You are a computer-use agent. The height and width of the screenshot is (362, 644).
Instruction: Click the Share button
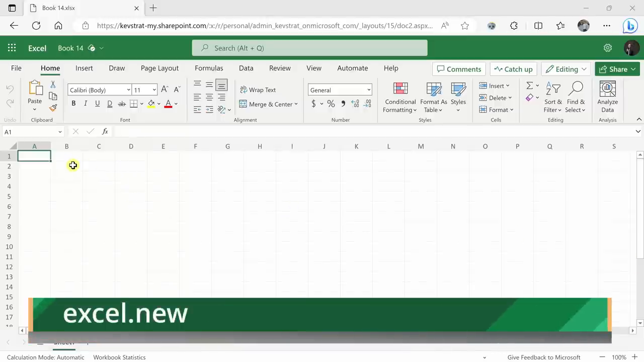(x=617, y=69)
